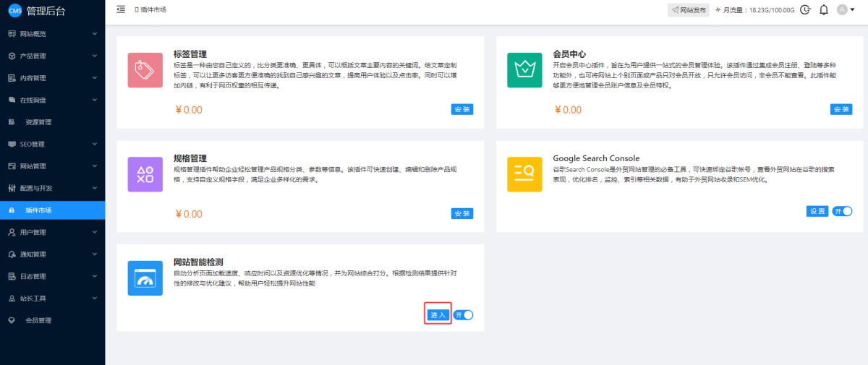Screen dimensions: 868x365
Task: Install the 标签管理 plugin
Action: [x=462, y=110]
